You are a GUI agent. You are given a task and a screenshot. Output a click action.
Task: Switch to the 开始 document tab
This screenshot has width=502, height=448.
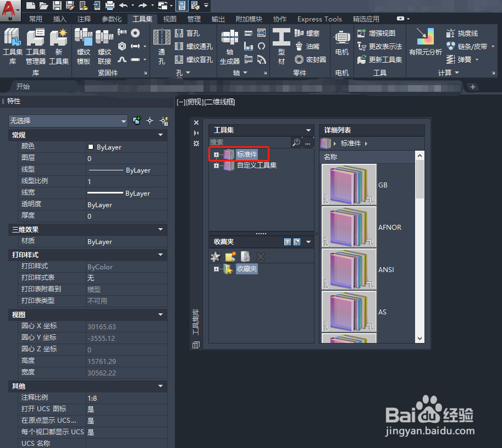tap(23, 87)
